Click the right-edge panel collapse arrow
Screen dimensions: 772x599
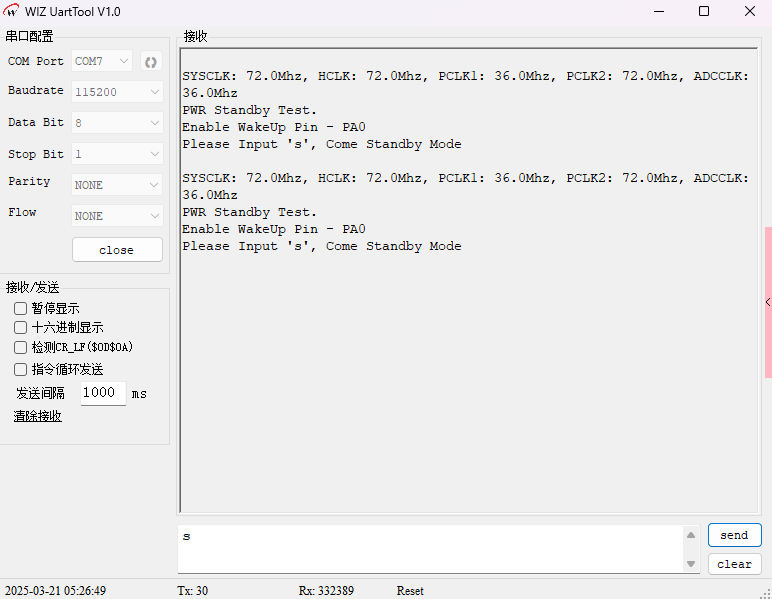tap(767, 302)
